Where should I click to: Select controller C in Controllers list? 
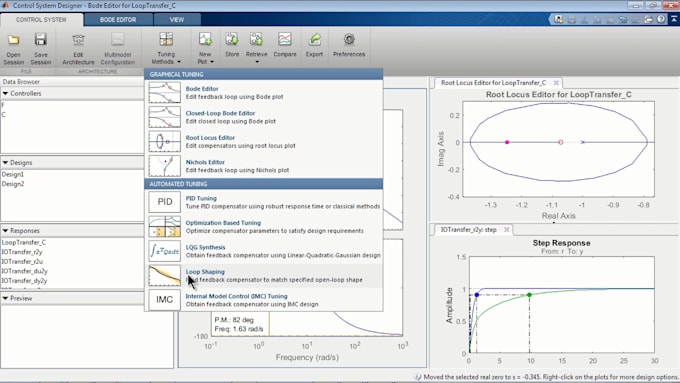pos(3,115)
